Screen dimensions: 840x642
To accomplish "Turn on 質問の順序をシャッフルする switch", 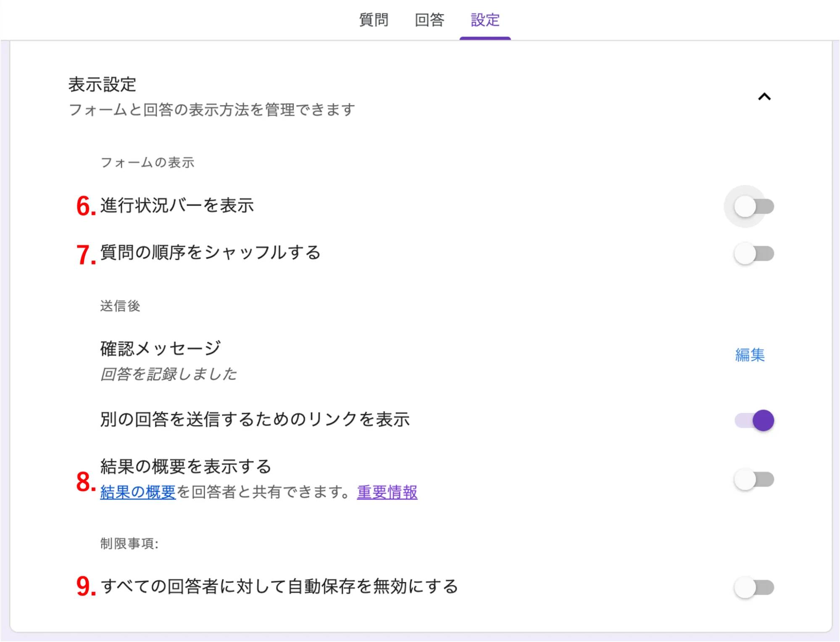I will click(754, 254).
